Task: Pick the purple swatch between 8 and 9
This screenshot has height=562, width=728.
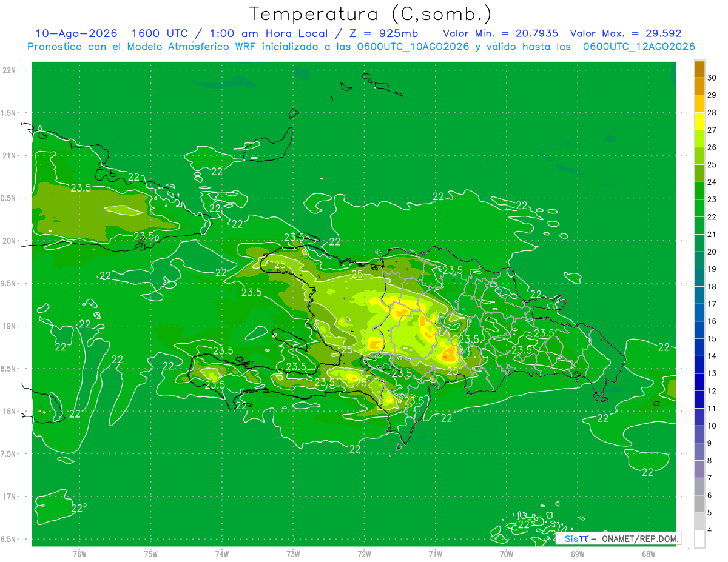Action: 699,452
